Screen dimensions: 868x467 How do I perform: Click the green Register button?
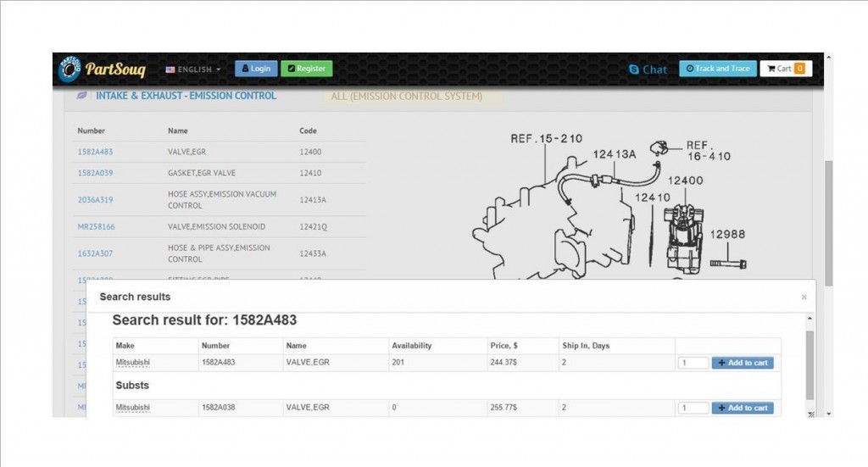307,69
